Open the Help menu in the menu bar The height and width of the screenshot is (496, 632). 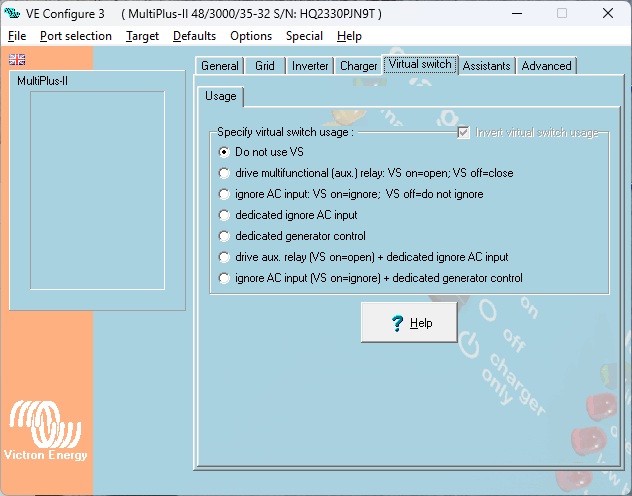(x=349, y=36)
